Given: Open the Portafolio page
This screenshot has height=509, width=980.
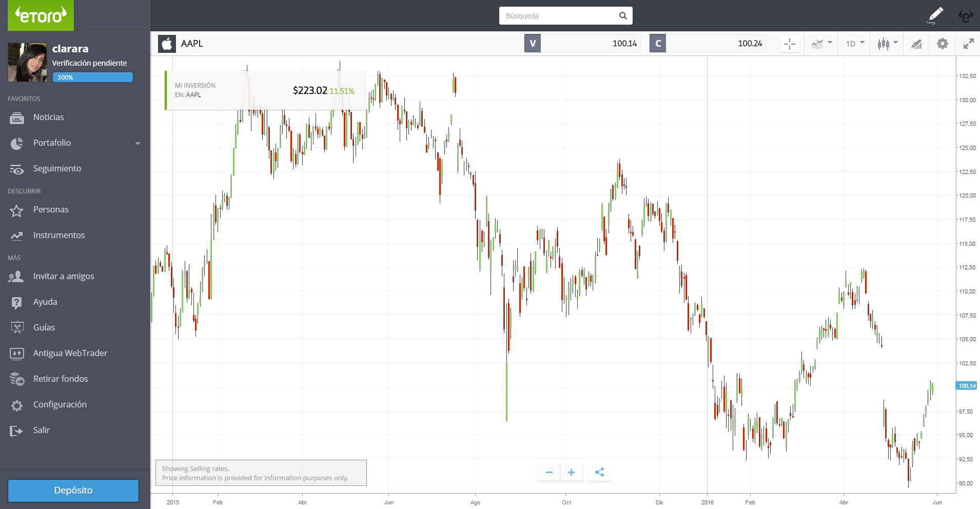Looking at the screenshot, I should point(52,143).
